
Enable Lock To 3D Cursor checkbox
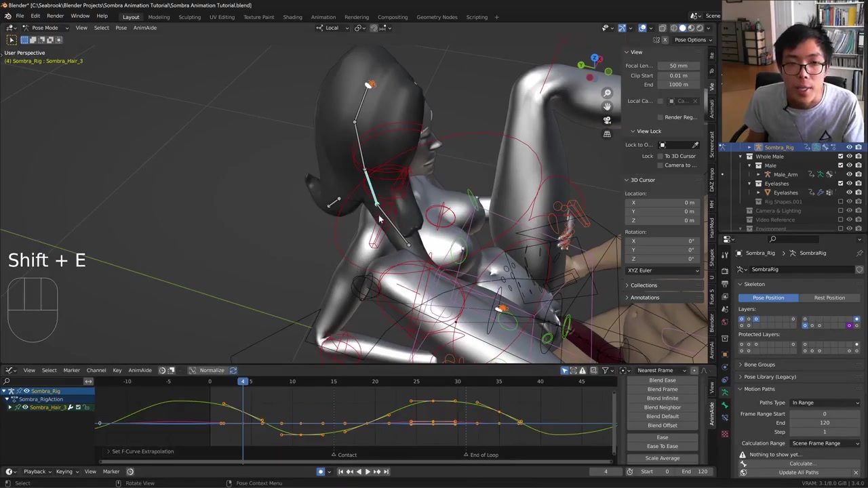point(660,156)
